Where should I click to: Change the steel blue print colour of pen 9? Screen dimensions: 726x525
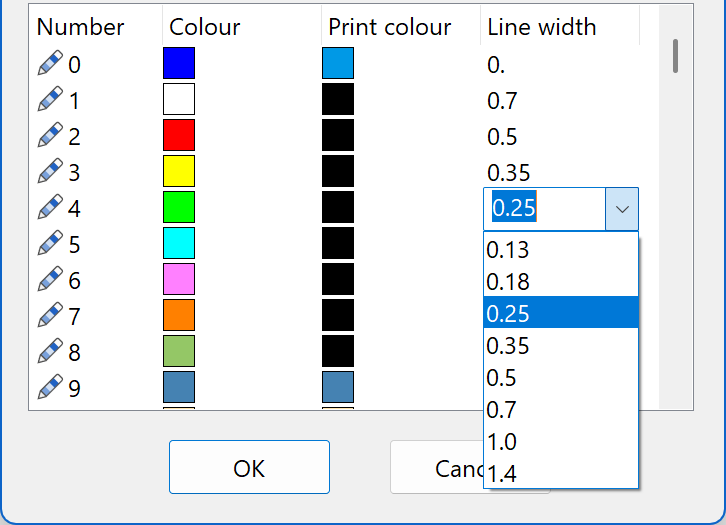click(x=338, y=387)
